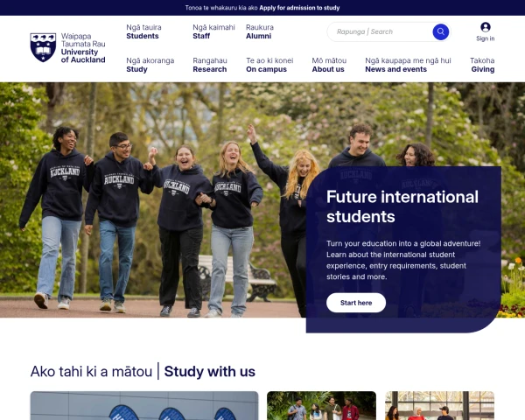Click the Sign in user avatar icon
The width and height of the screenshot is (525, 420).
(x=485, y=27)
